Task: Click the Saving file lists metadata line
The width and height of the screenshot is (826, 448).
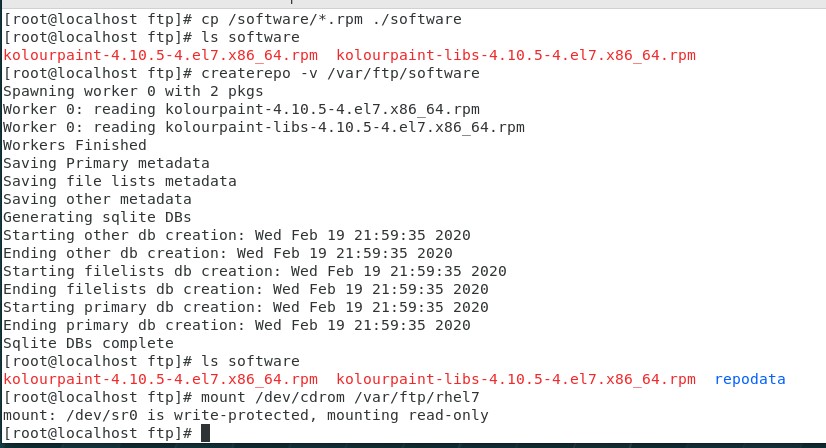Action: point(120,181)
